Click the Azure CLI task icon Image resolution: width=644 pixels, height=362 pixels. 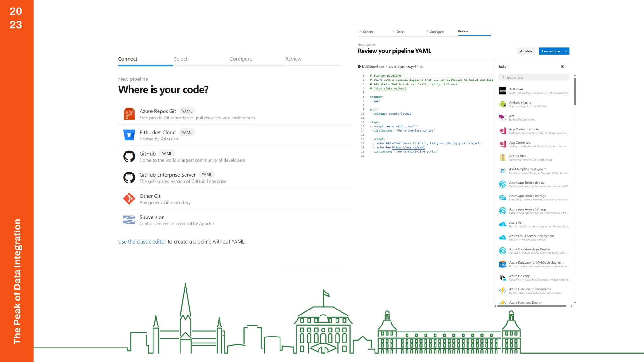click(x=502, y=224)
